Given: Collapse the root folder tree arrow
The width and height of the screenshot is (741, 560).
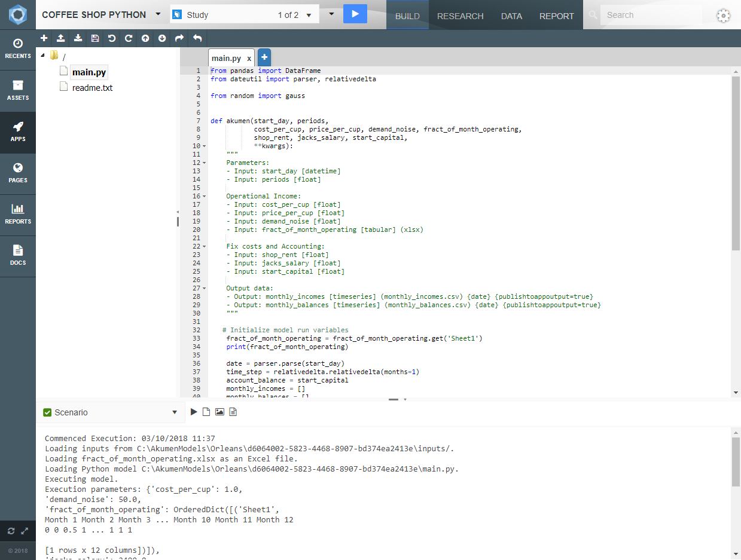Looking at the screenshot, I should pyautogui.click(x=42, y=56).
